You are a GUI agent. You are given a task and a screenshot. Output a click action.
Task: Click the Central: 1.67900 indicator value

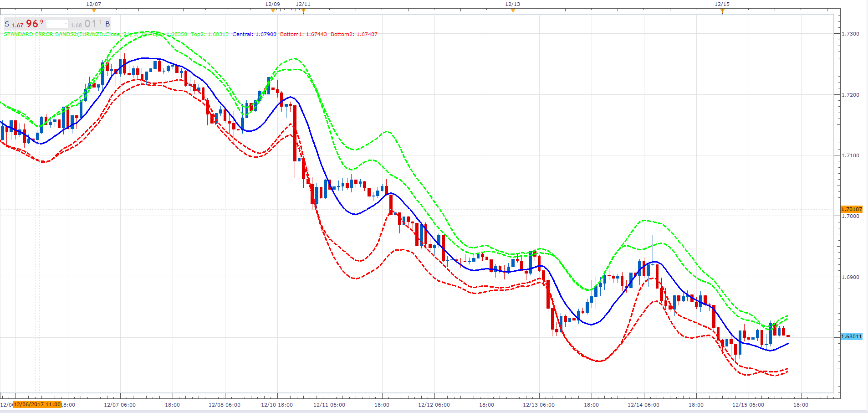pos(254,34)
